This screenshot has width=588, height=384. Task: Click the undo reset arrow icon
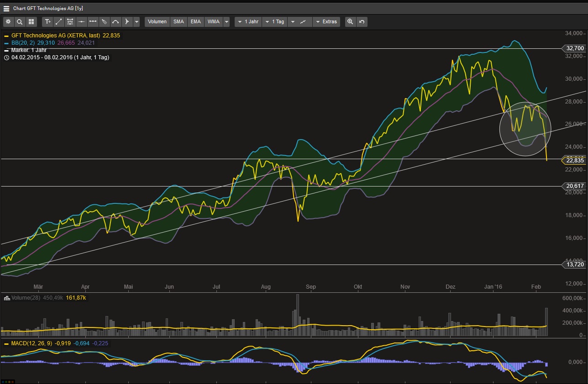point(362,21)
